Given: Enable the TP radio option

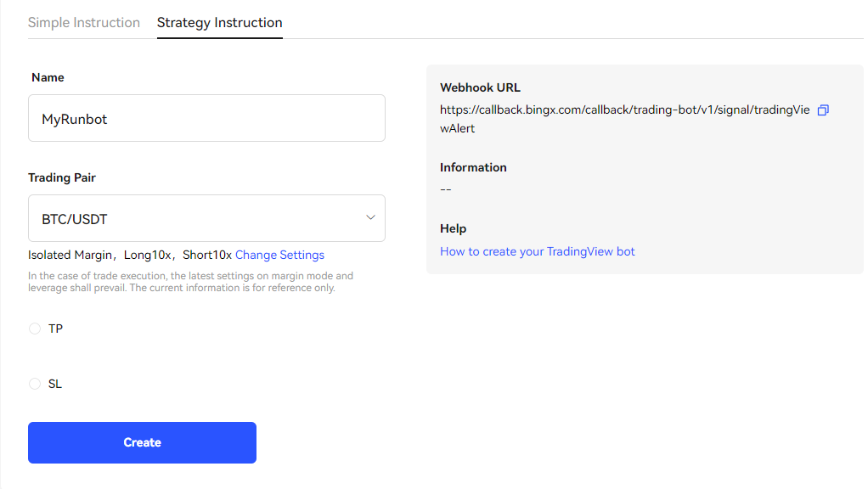Looking at the screenshot, I should coord(35,329).
